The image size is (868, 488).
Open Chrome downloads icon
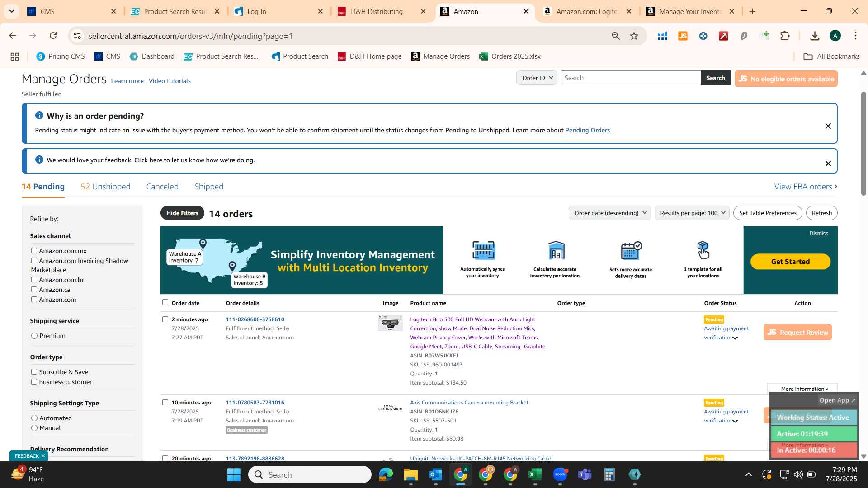click(x=815, y=36)
